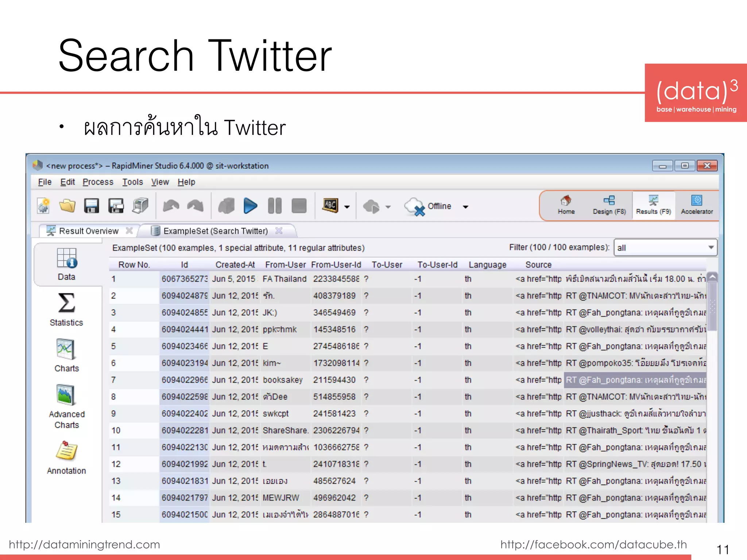Run the process with blue play button
The width and height of the screenshot is (747, 560).
point(250,206)
